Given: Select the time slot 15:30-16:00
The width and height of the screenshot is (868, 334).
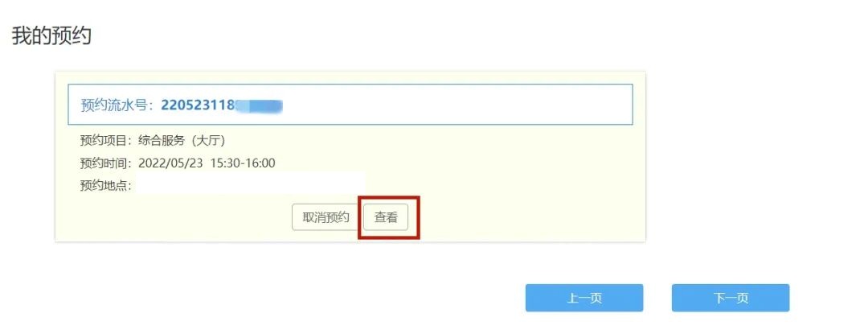Looking at the screenshot, I should [244, 163].
